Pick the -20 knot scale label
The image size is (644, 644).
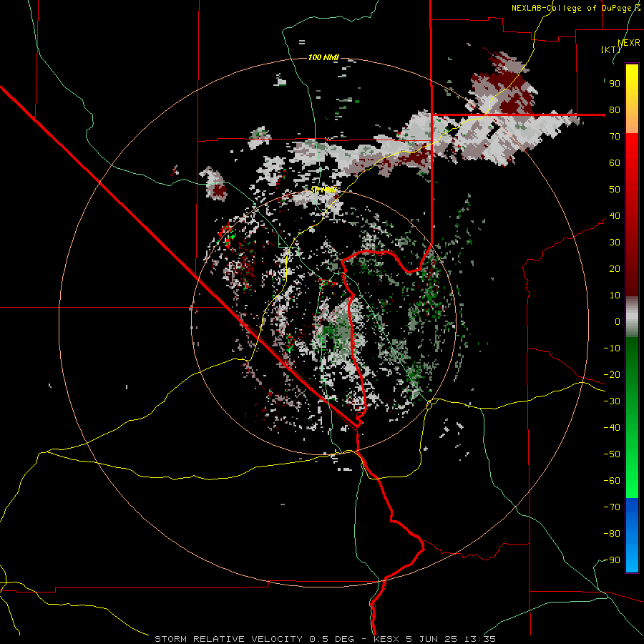point(612,375)
